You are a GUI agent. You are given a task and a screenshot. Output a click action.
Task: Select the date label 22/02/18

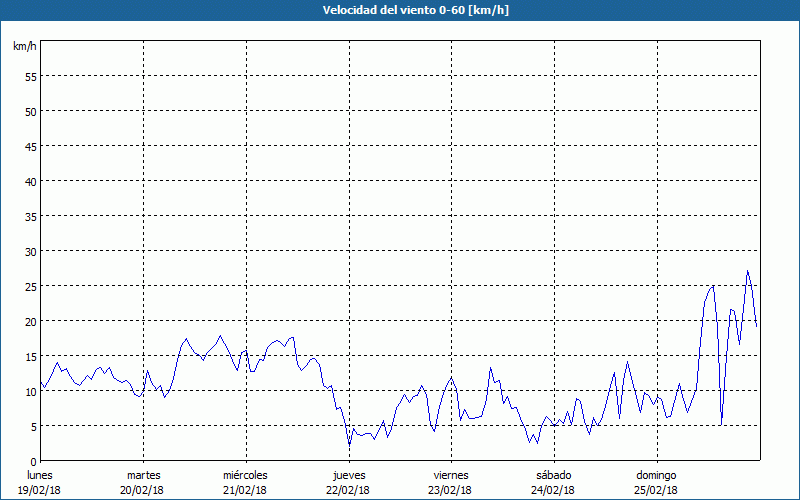click(x=348, y=490)
